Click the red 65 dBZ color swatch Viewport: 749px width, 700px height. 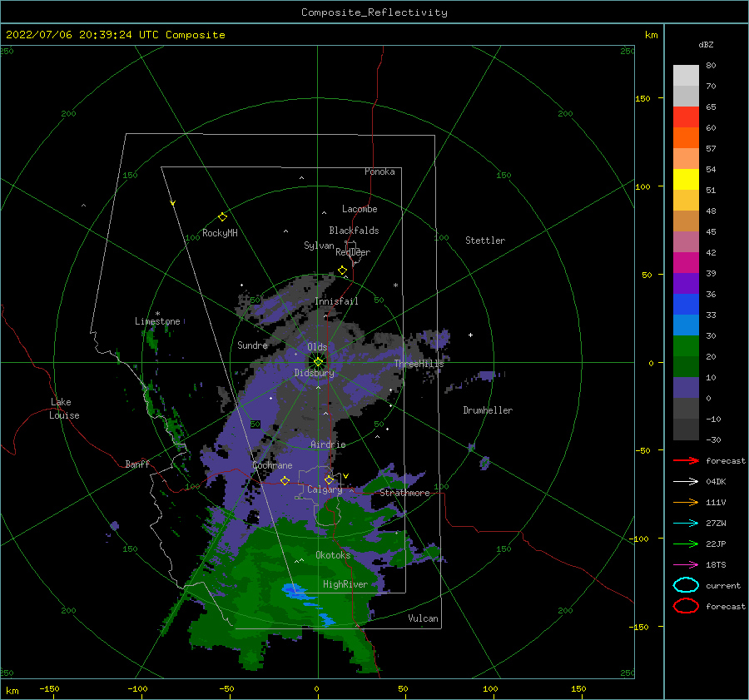coord(686,117)
